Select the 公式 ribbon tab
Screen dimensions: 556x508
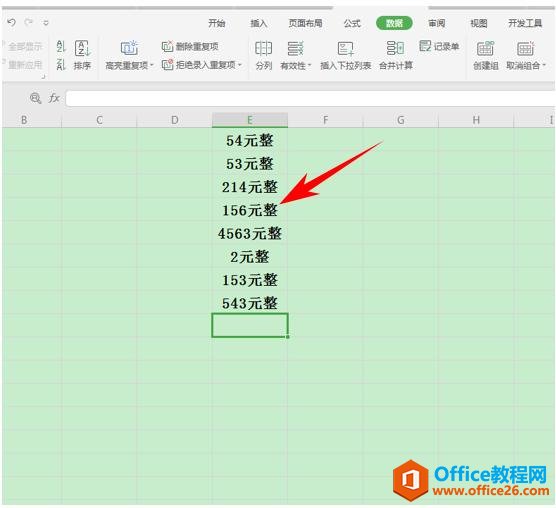coord(352,23)
